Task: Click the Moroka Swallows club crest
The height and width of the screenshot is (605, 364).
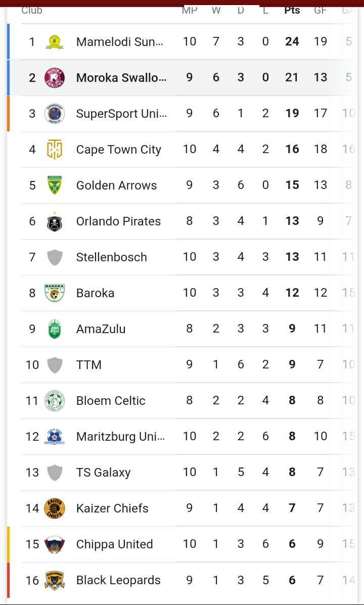Action: point(55,77)
